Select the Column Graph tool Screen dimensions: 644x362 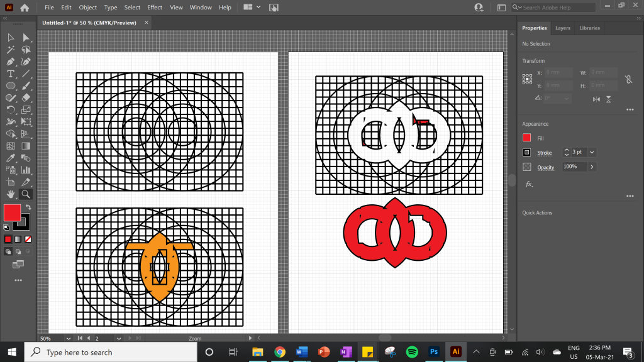[x=26, y=170]
